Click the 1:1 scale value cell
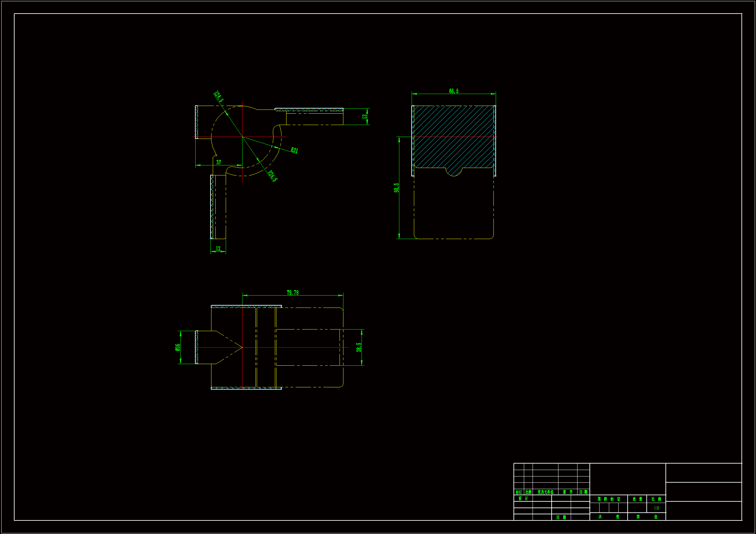Image resolution: width=756 pixels, height=534 pixels. pyautogui.click(x=656, y=508)
